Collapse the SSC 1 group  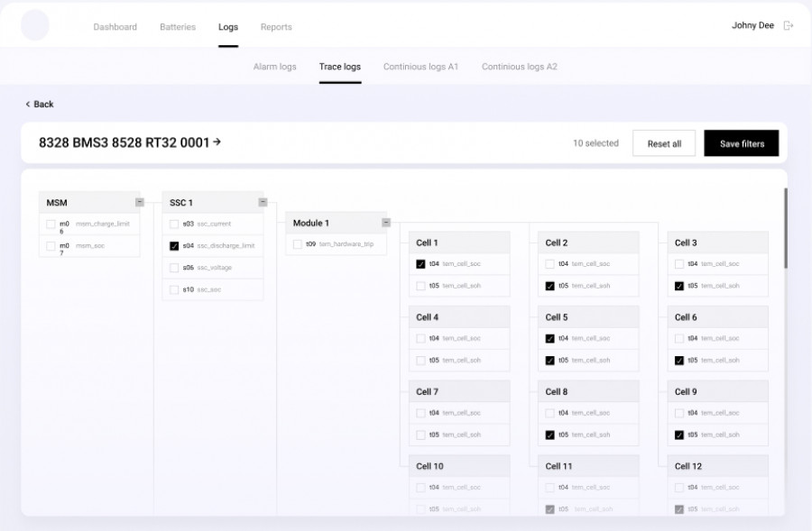[x=263, y=202]
